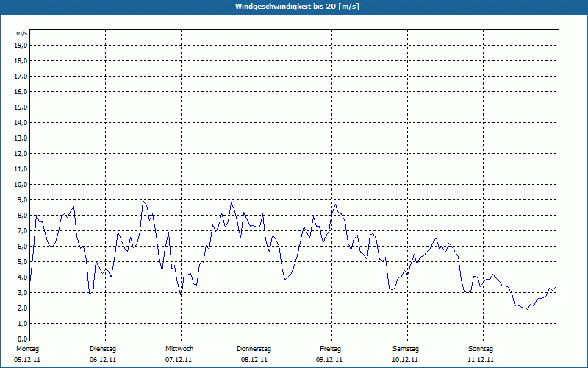This screenshot has width=588, height=368.
Task: Click the 3,0 y-axis label
Action: click(22, 292)
